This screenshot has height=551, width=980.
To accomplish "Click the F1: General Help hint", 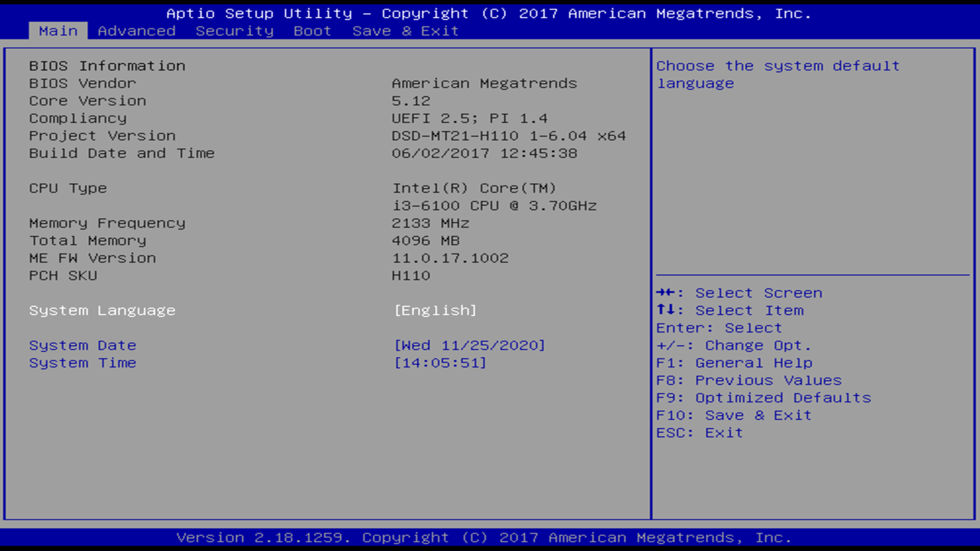I will tap(734, 363).
